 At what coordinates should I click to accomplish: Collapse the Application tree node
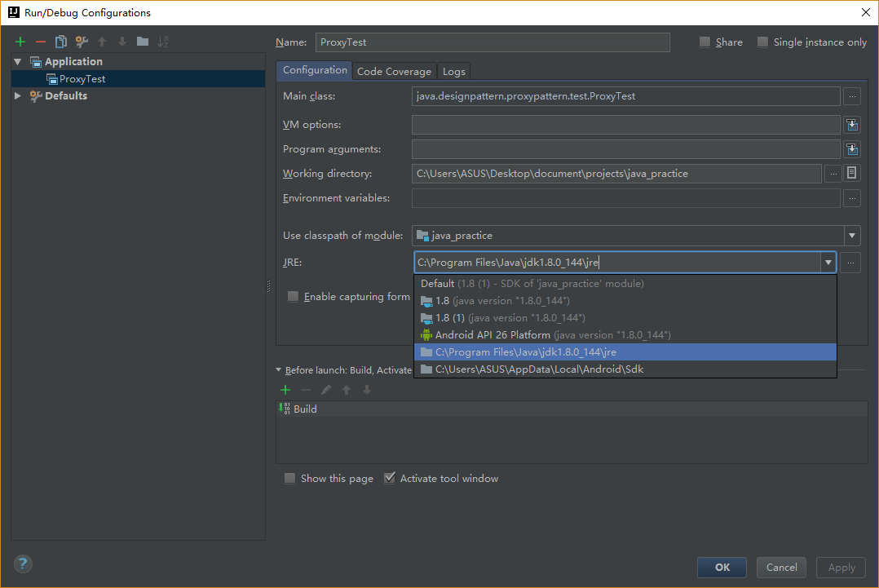pos(18,62)
